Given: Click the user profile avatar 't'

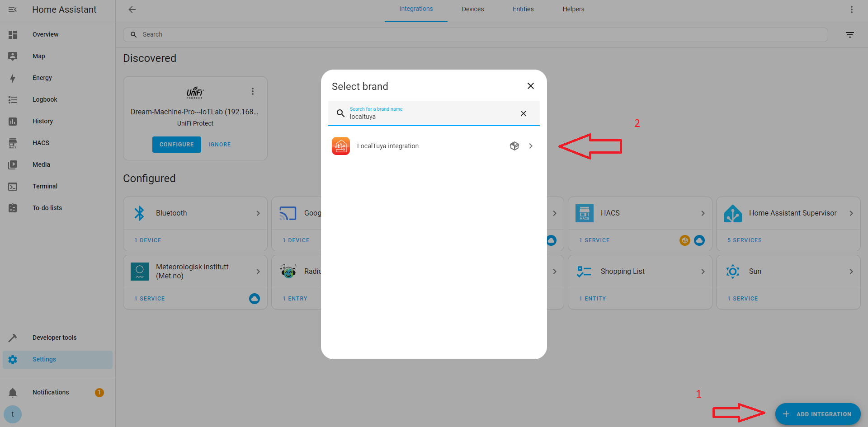Looking at the screenshot, I should [13, 414].
